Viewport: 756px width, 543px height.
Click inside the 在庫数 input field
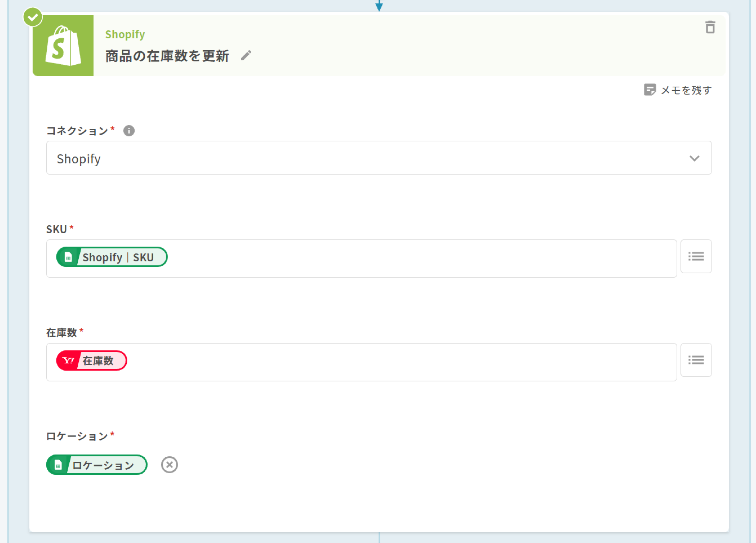[400, 362]
